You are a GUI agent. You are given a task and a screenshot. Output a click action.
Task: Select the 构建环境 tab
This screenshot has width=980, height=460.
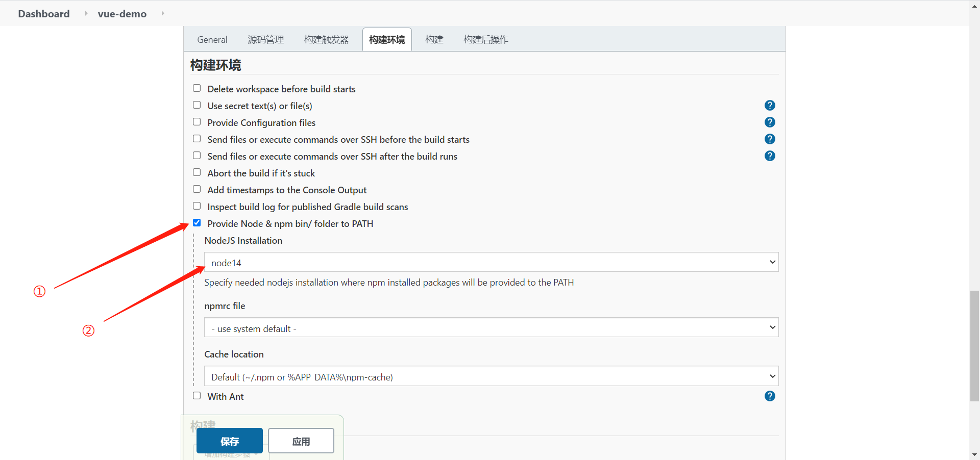(x=387, y=39)
